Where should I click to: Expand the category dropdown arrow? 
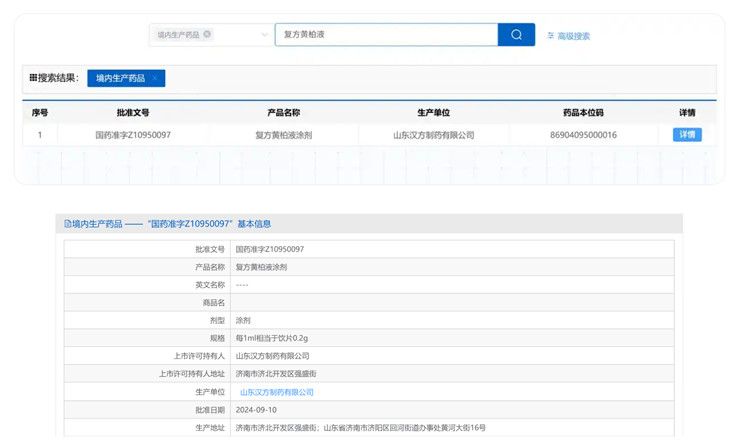point(265,35)
